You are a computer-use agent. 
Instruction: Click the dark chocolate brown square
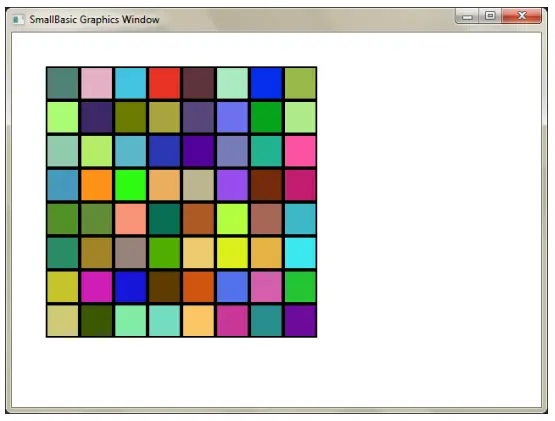(x=165, y=287)
